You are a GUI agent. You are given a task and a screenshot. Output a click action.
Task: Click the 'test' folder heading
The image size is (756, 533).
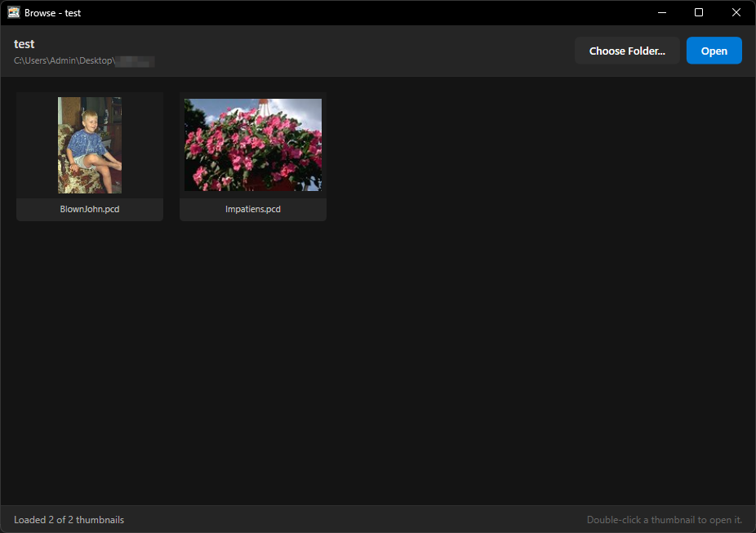point(24,44)
